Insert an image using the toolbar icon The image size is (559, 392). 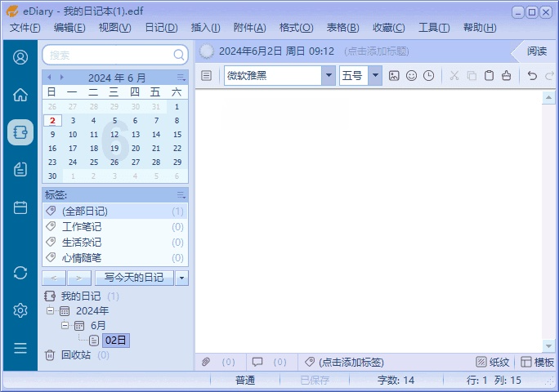[394, 76]
